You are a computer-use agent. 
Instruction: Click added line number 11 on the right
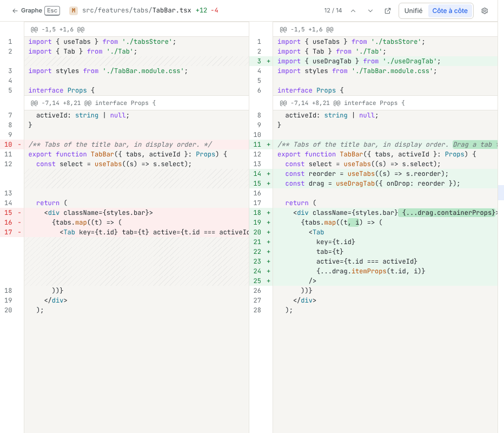(x=257, y=145)
